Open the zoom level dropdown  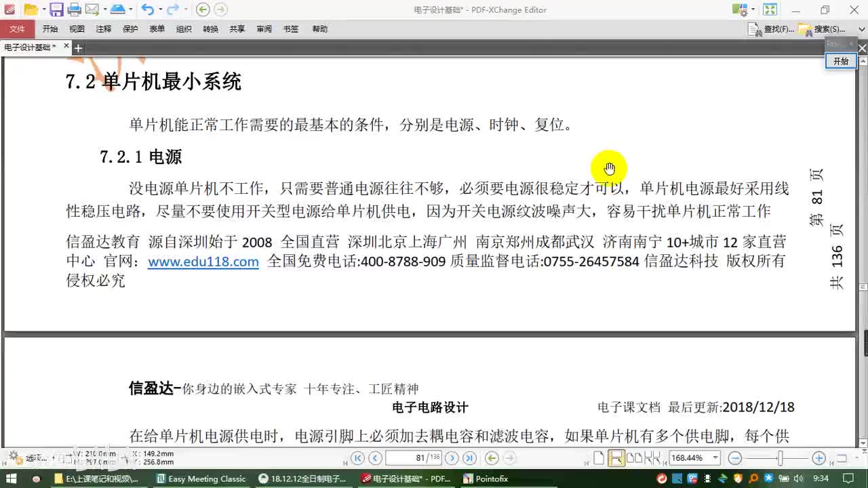point(715,458)
